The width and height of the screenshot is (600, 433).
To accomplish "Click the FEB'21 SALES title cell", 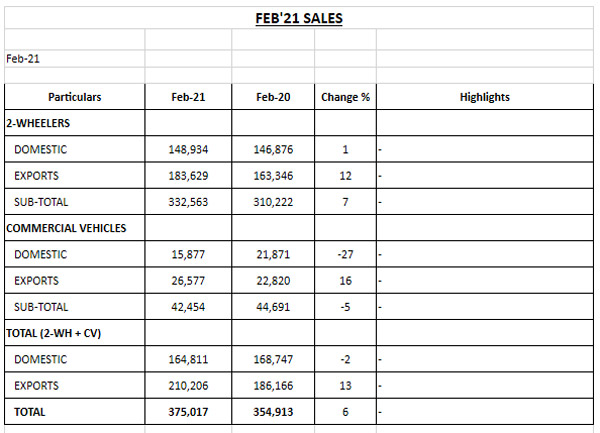I will click(x=300, y=18).
